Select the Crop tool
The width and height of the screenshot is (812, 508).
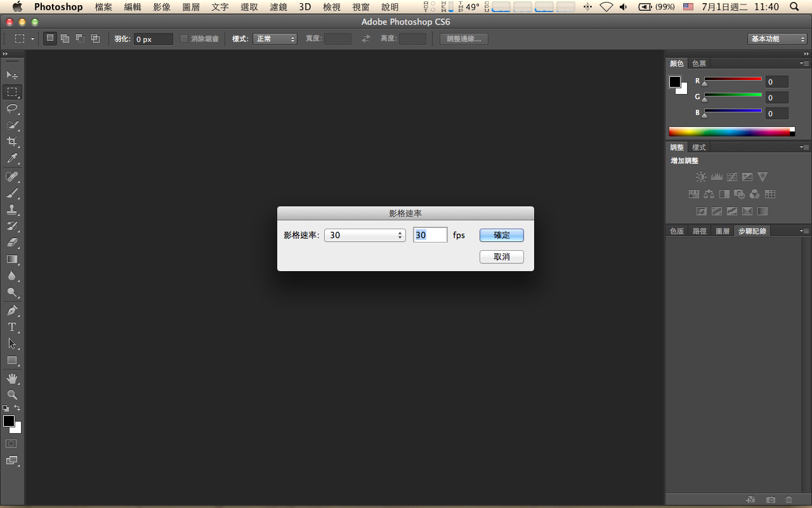(12, 142)
